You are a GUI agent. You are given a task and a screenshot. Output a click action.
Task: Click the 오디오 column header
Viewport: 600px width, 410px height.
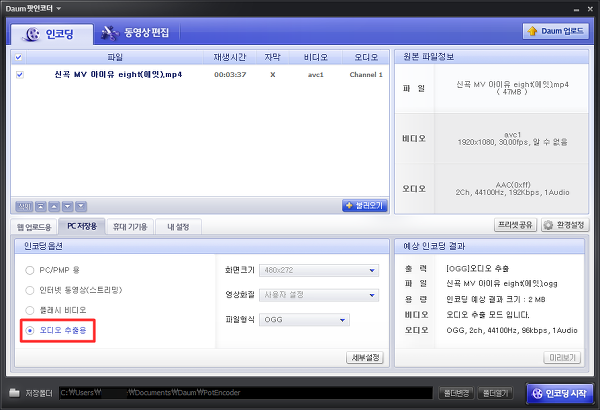(x=366, y=57)
